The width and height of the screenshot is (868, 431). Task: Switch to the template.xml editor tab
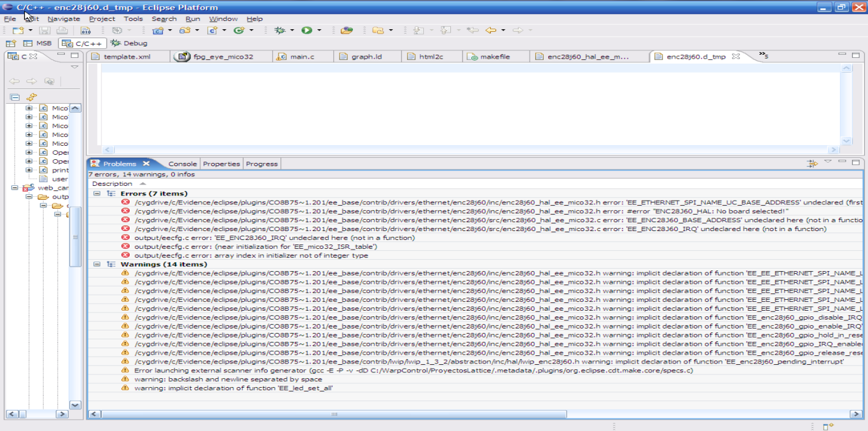[128, 57]
